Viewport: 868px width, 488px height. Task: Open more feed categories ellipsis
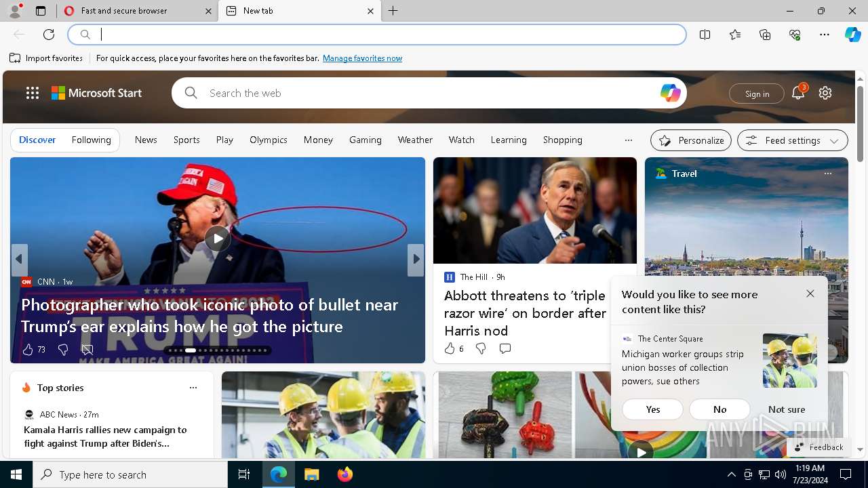[629, 140]
